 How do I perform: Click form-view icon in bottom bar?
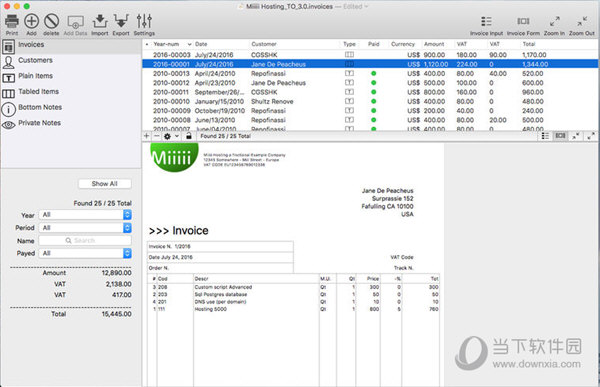coord(560,136)
